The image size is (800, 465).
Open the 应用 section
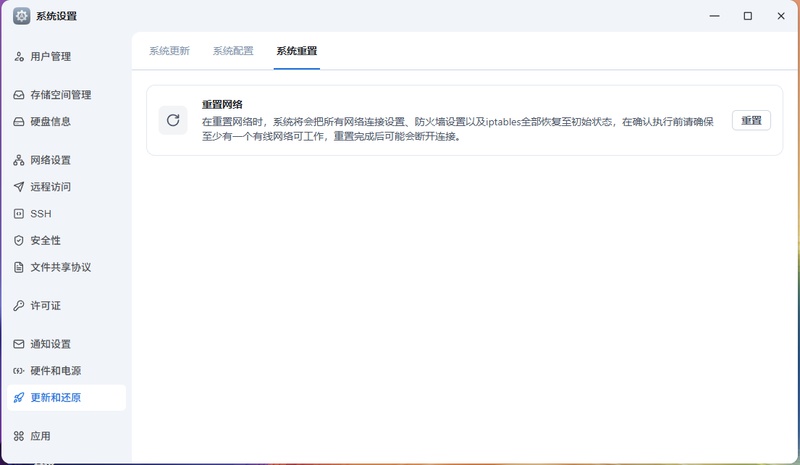coord(66,436)
